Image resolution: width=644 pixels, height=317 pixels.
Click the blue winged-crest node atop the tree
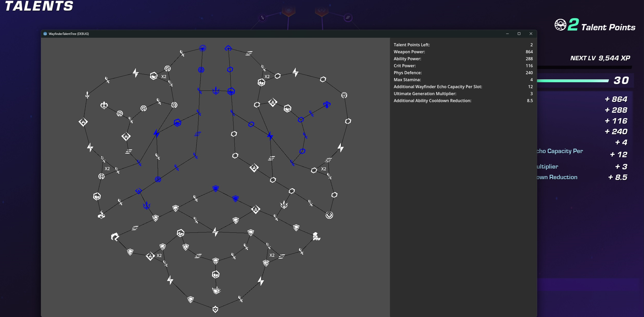click(228, 48)
